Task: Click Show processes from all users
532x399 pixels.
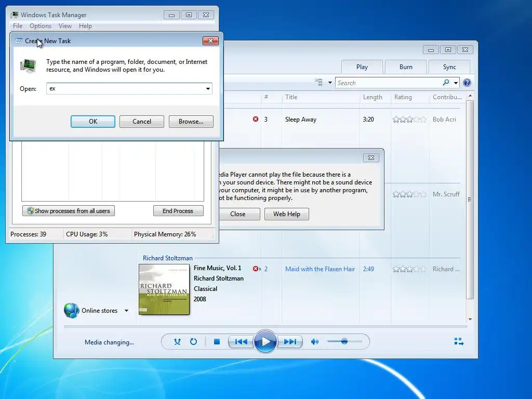Action: (69, 211)
